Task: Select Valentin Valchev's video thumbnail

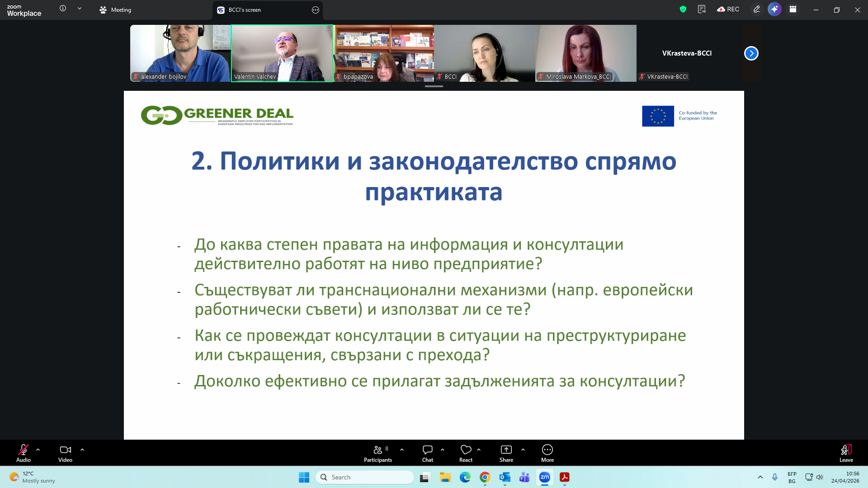Action: coord(282,53)
